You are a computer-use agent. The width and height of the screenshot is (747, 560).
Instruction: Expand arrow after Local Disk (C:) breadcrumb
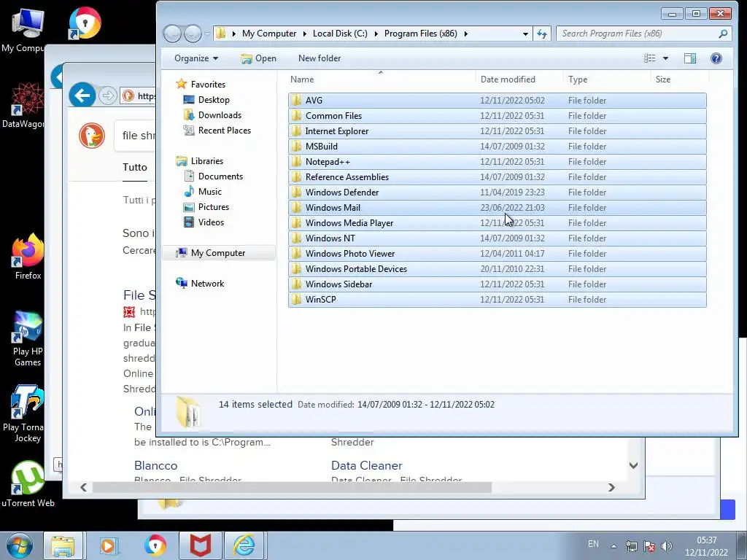376,34
